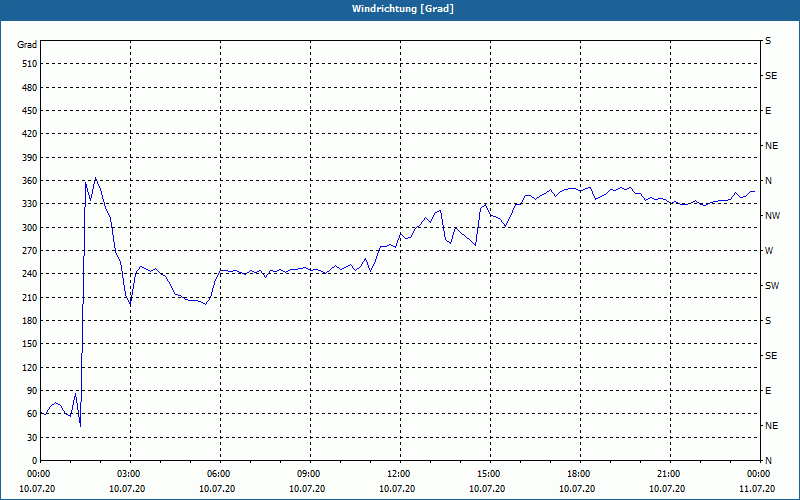Select the 03:00 time label

pyautogui.click(x=128, y=474)
